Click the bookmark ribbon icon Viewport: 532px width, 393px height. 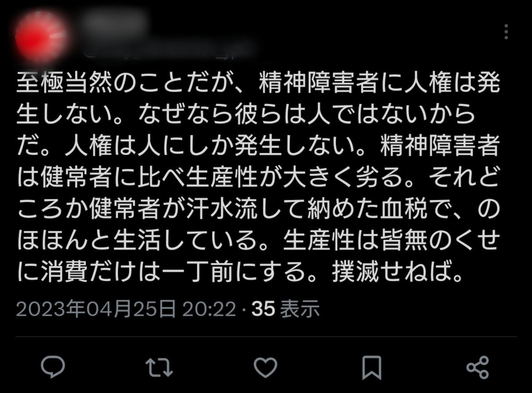pyautogui.click(x=372, y=368)
